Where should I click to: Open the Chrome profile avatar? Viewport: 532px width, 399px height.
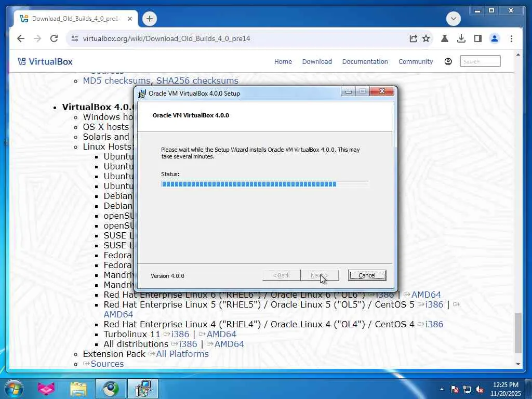495,38
